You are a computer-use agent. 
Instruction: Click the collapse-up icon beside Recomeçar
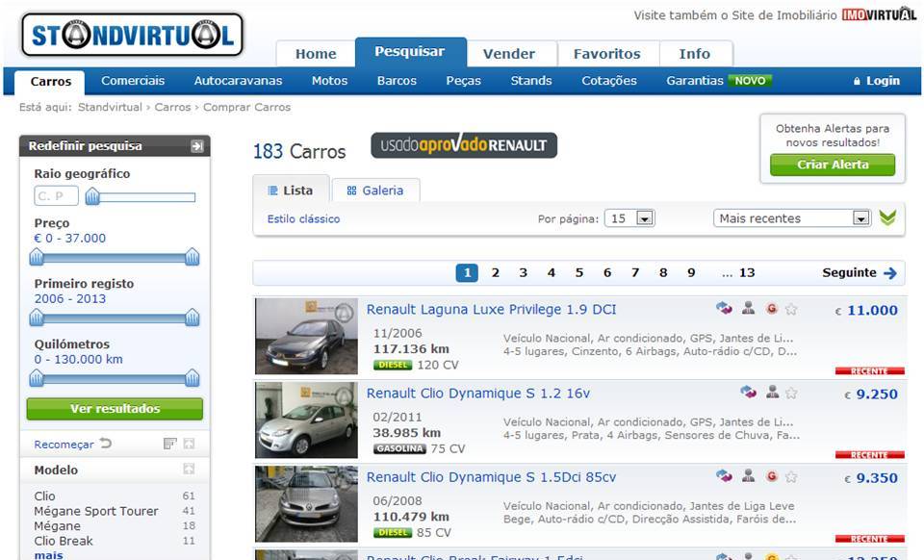(189, 444)
